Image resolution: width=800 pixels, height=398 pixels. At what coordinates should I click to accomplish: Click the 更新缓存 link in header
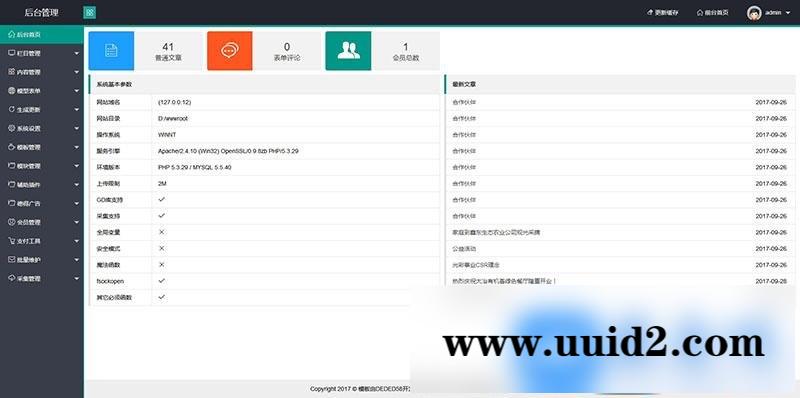click(663, 13)
